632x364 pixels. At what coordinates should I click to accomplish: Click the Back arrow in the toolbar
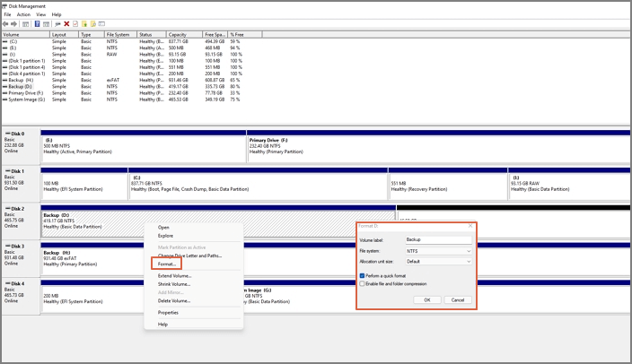point(6,24)
